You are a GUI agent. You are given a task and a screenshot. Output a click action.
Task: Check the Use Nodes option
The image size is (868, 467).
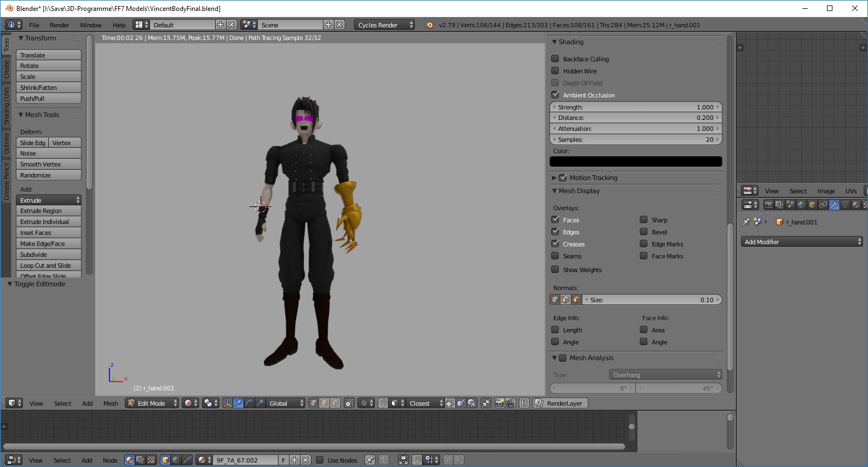tap(320, 460)
